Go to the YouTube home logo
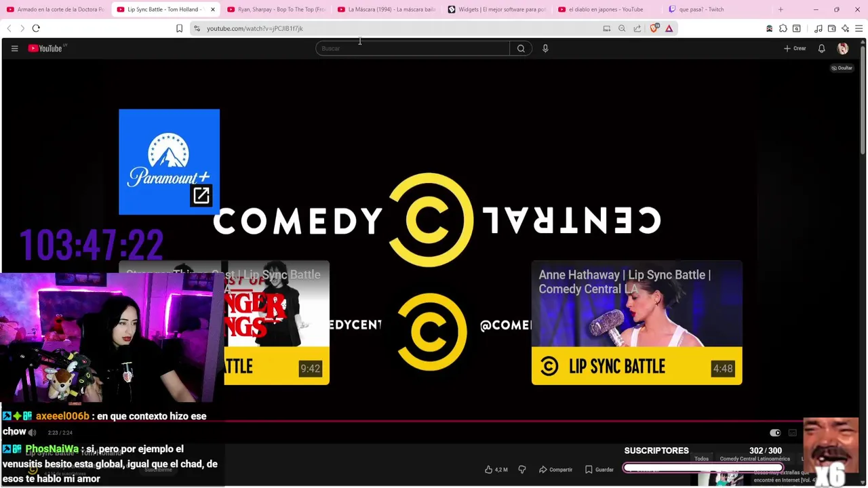 (x=46, y=48)
